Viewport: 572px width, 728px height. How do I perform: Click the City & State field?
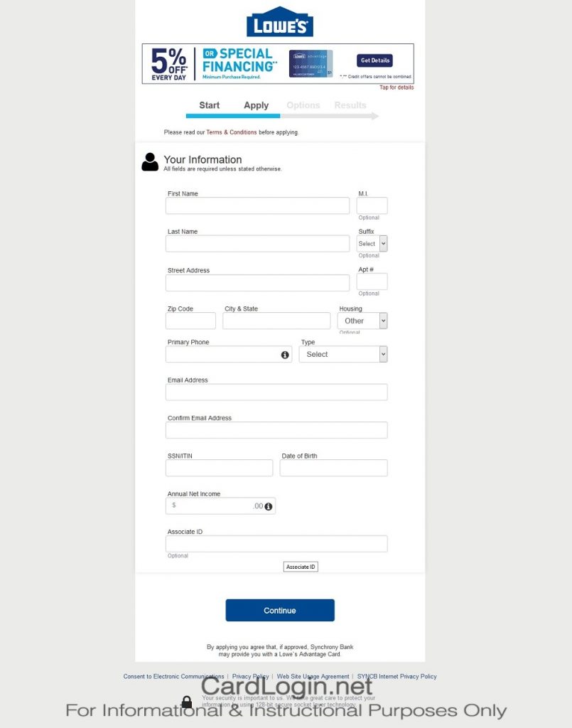[x=276, y=321]
